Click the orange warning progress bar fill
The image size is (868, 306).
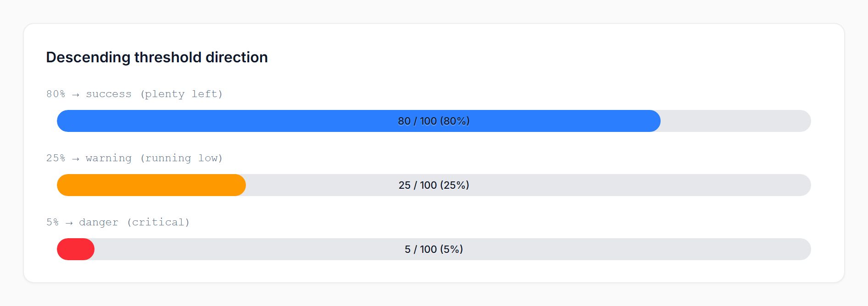coord(151,185)
